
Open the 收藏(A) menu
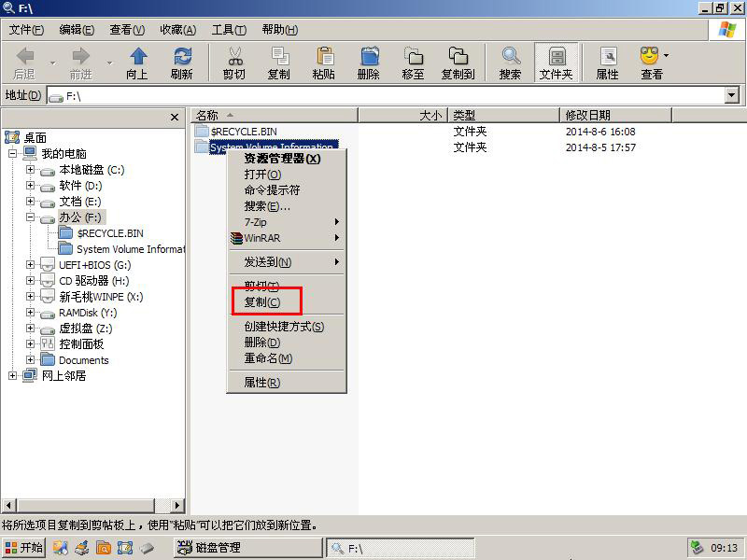178,30
